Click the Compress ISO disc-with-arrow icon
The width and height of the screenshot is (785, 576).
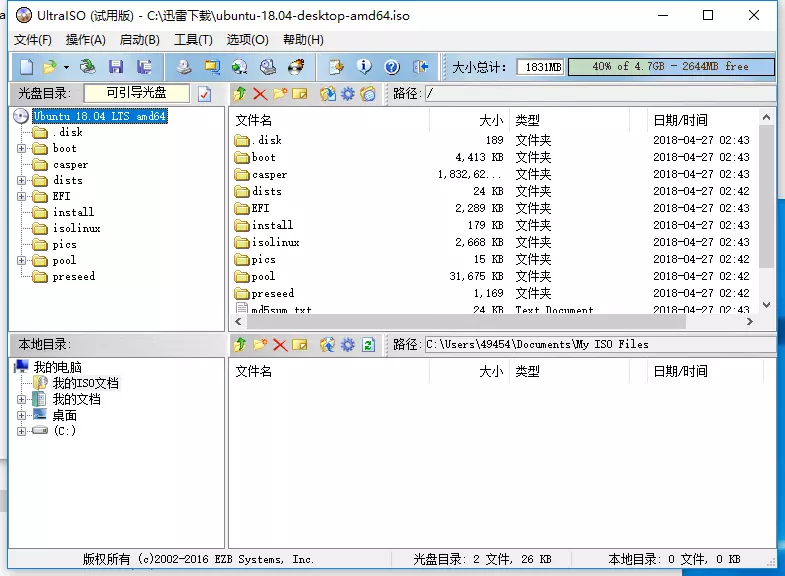(240, 67)
